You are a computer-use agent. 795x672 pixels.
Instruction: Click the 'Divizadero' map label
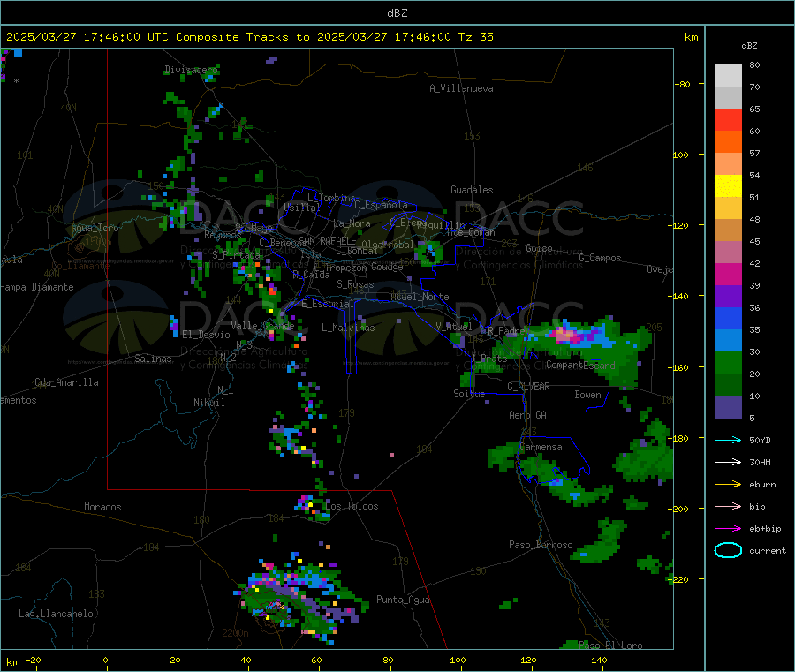(x=191, y=70)
